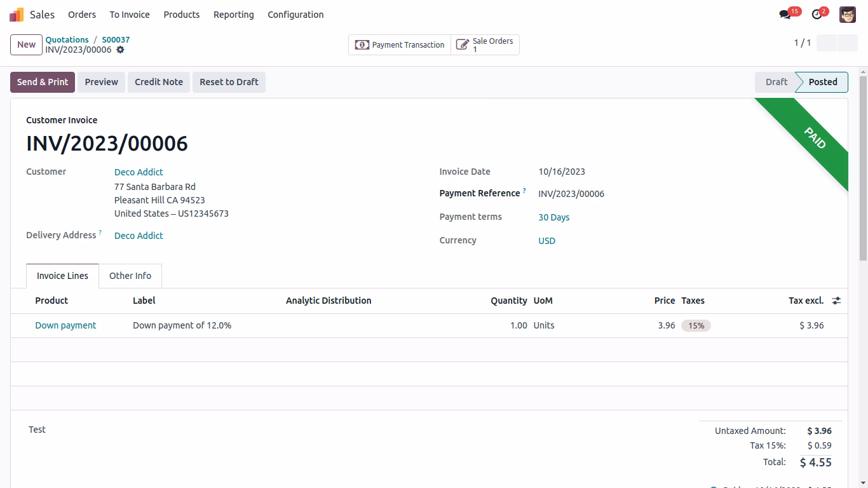Image resolution: width=868 pixels, height=488 pixels.
Task: Click the Total amount $ 4.55
Action: click(x=815, y=463)
